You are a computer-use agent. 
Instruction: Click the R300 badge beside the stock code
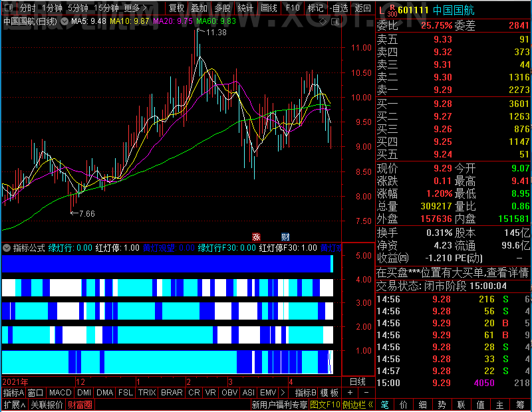392,11
